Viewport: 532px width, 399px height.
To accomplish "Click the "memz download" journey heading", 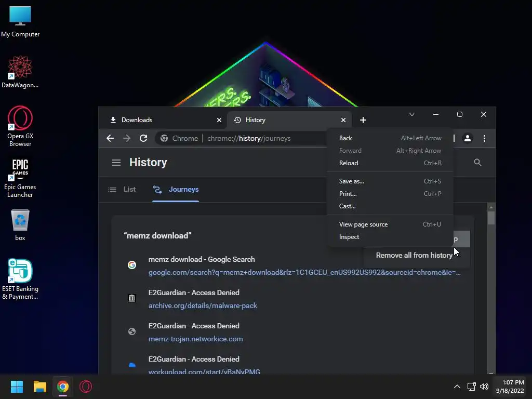I will [157, 235].
